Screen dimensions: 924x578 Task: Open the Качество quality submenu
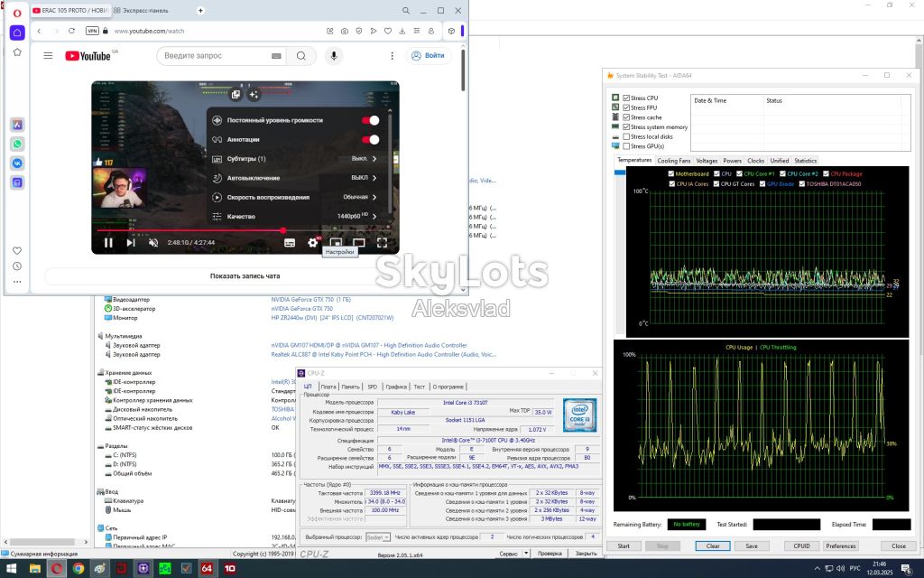click(295, 217)
